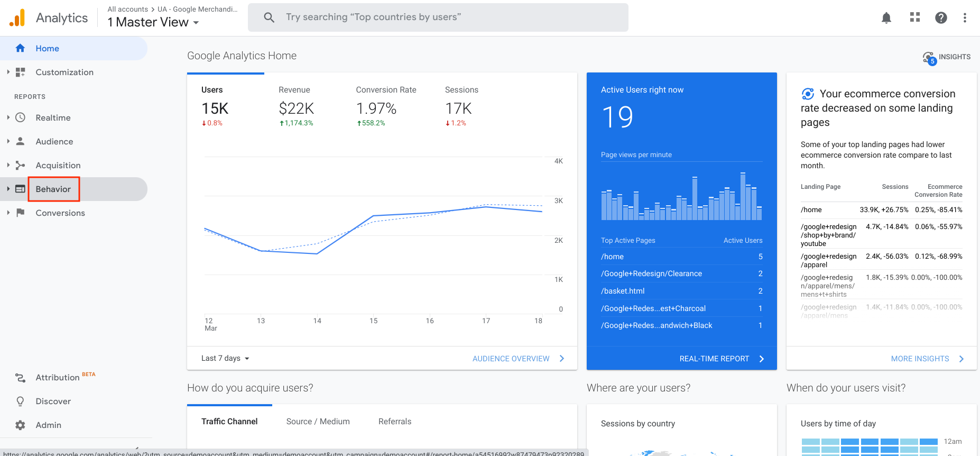The height and width of the screenshot is (456, 980).
Task: Click the INSIGHTS button label
Action: coord(955,57)
